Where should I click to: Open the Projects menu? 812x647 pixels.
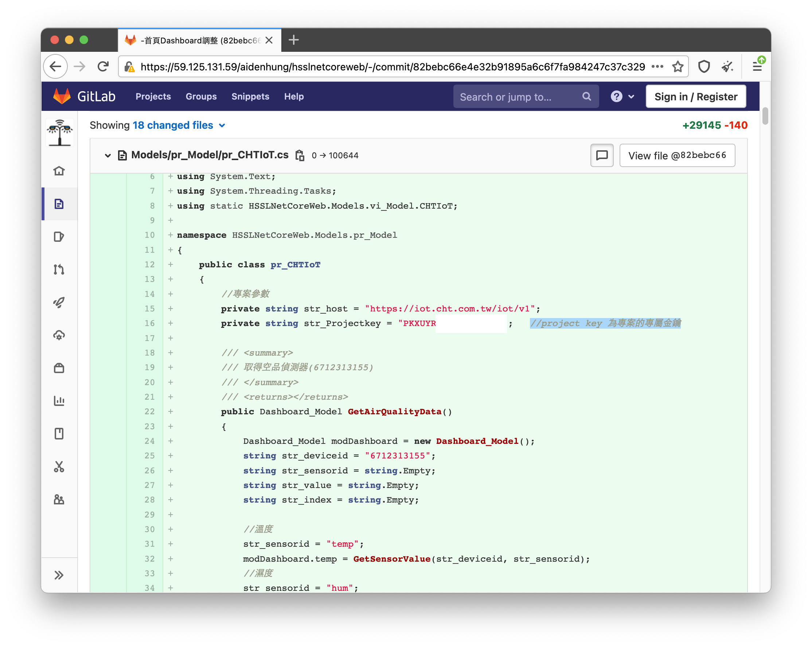pos(153,96)
